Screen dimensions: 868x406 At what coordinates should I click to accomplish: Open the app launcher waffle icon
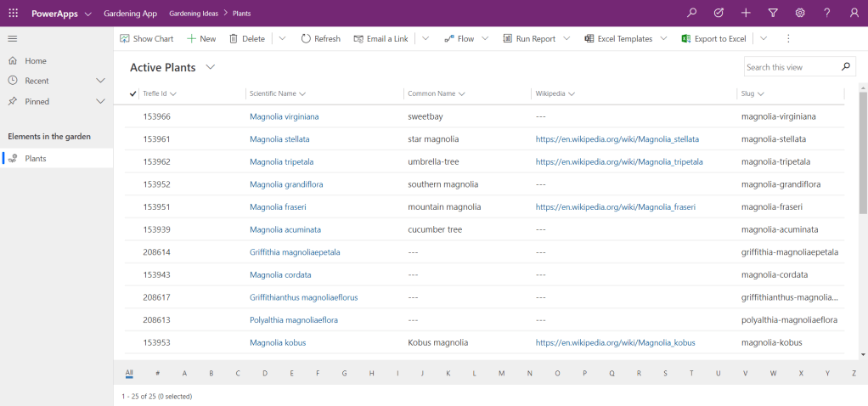tap(13, 13)
